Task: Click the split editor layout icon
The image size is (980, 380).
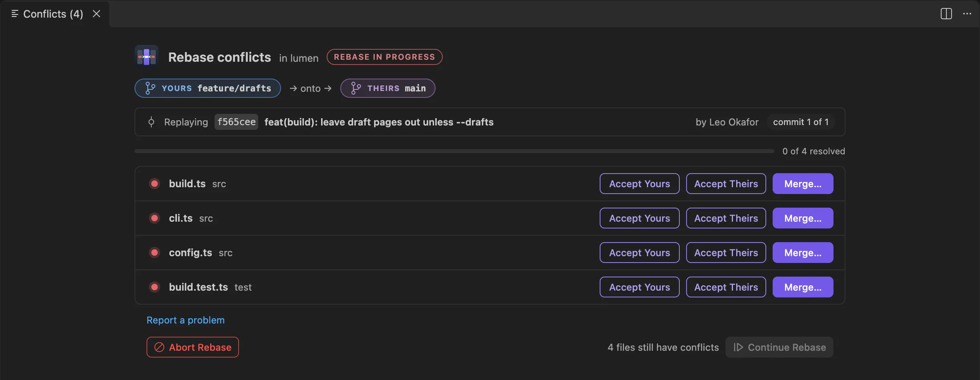Action: coord(946,14)
